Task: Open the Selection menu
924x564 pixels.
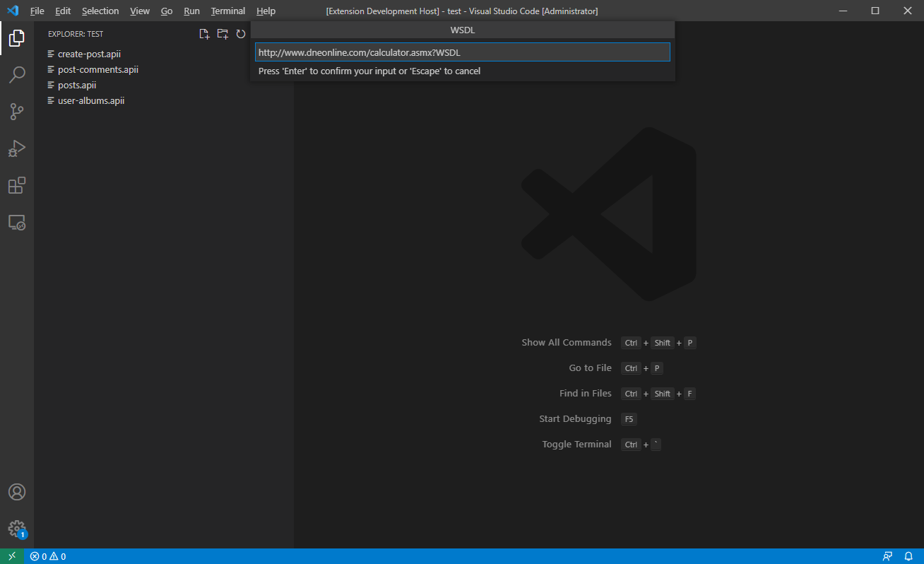Action: click(x=100, y=11)
